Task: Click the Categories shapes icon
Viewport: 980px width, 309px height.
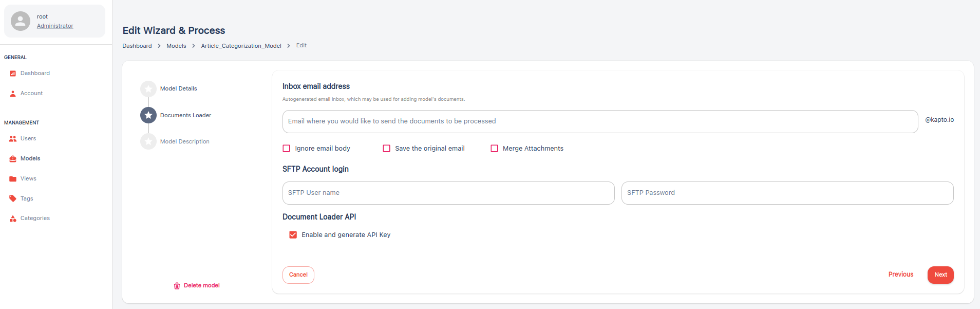Action: 13,219
